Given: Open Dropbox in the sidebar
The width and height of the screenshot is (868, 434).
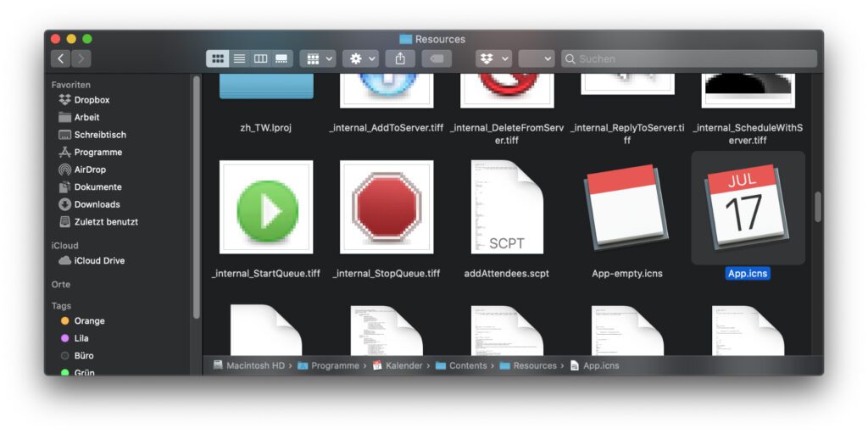Looking at the screenshot, I should pyautogui.click(x=84, y=100).
